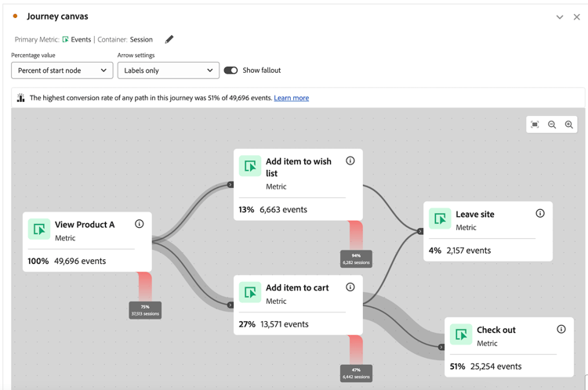588x390 pixels.
Task: Click the 2,157 events value
Action: point(468,251)
